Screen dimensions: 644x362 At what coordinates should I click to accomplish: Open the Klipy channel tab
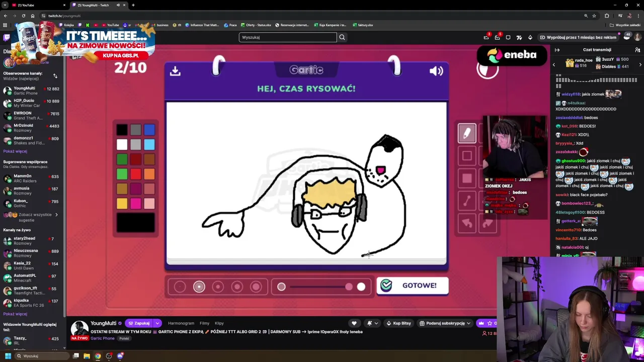tap(219, 323)
